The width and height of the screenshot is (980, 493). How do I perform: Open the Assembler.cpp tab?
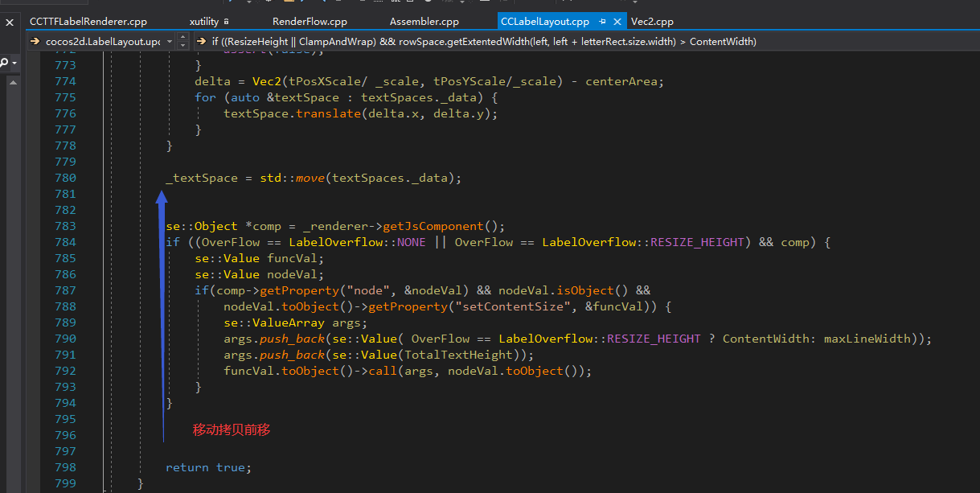(x=424, y=22)
